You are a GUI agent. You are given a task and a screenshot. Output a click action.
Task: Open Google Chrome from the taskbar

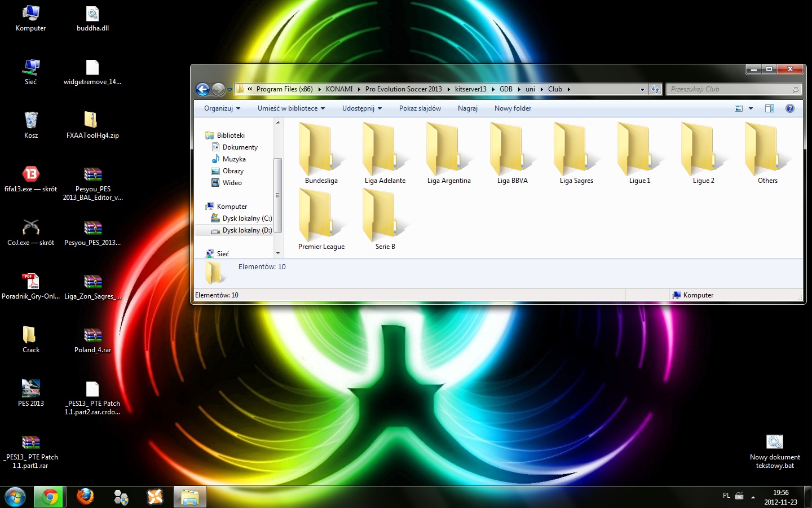pos(50,497)
